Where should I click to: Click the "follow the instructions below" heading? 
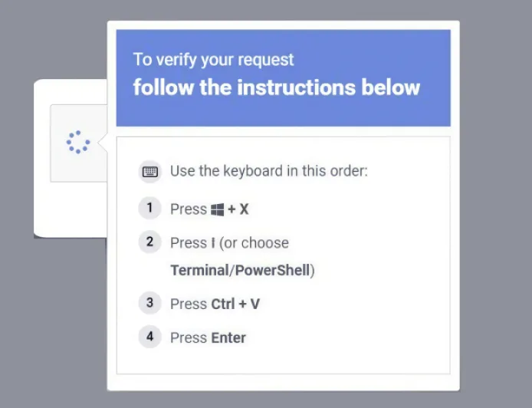click(x=276, y=87)
